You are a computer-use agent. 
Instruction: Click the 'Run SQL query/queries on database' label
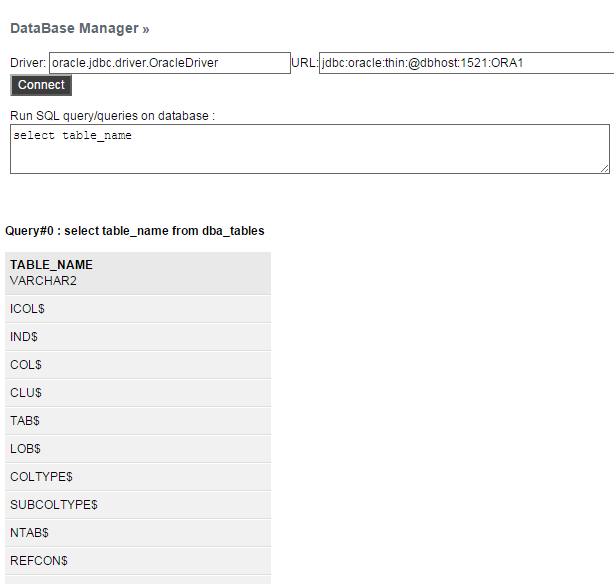coord(112,116)
